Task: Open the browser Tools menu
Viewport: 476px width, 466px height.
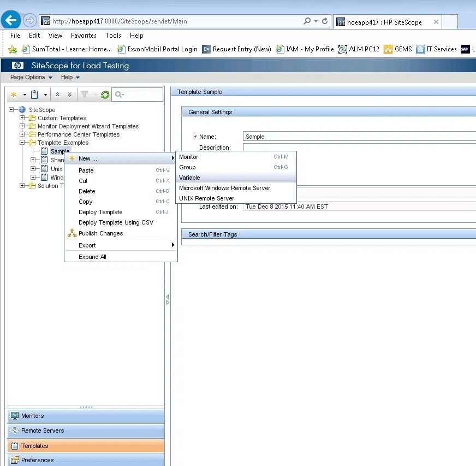Action: [x=113, y=36]
